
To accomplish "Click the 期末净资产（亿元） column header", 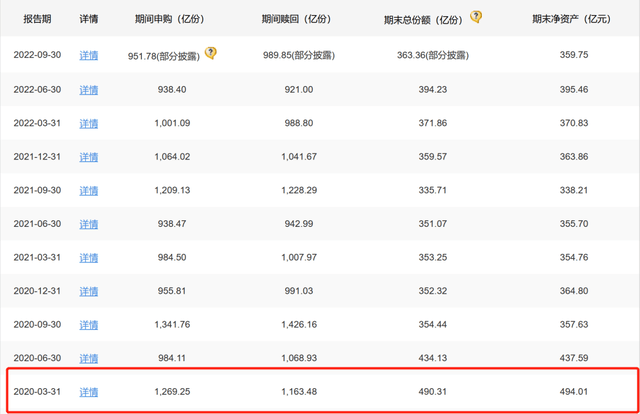I will pos(571,19).
